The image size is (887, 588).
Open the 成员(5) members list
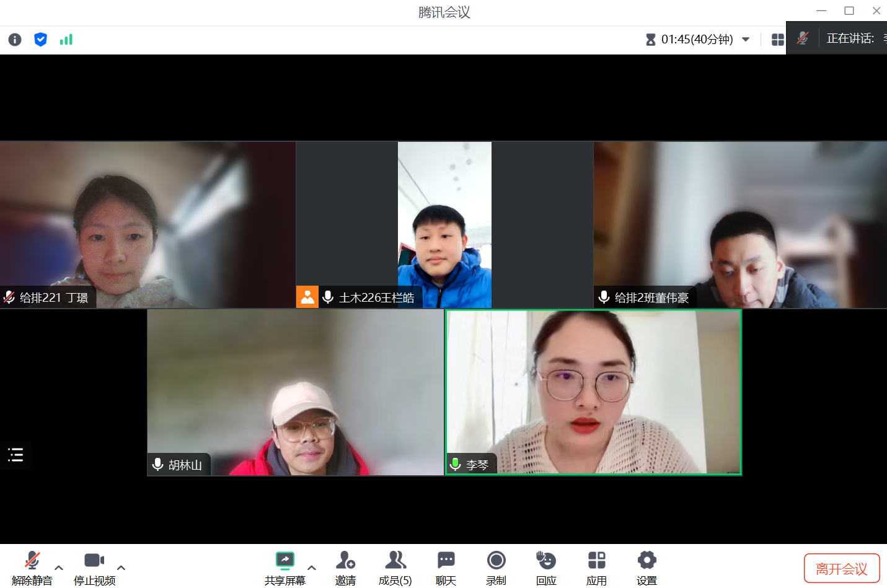pyautogui.click(x=395, y=568)
